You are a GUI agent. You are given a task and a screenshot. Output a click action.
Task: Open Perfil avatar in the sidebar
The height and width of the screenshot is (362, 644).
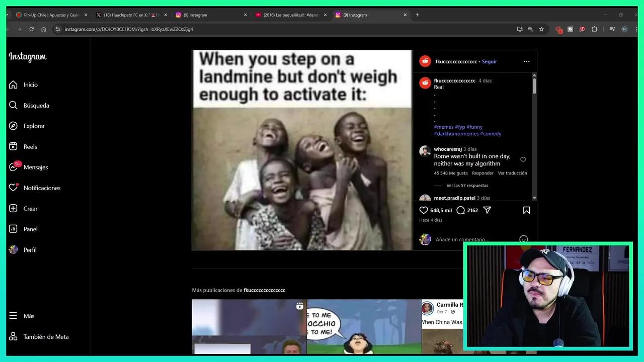pyautogui.click(x=14, y=249)
